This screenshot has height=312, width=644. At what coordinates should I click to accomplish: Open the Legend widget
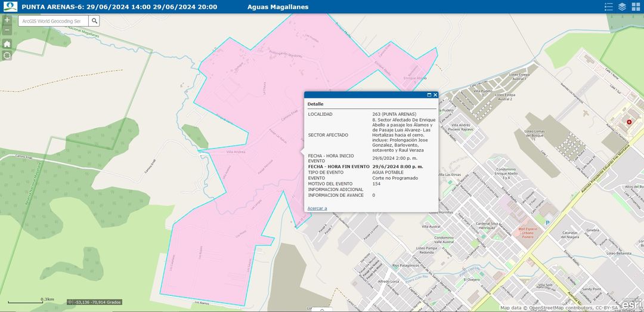608,7
